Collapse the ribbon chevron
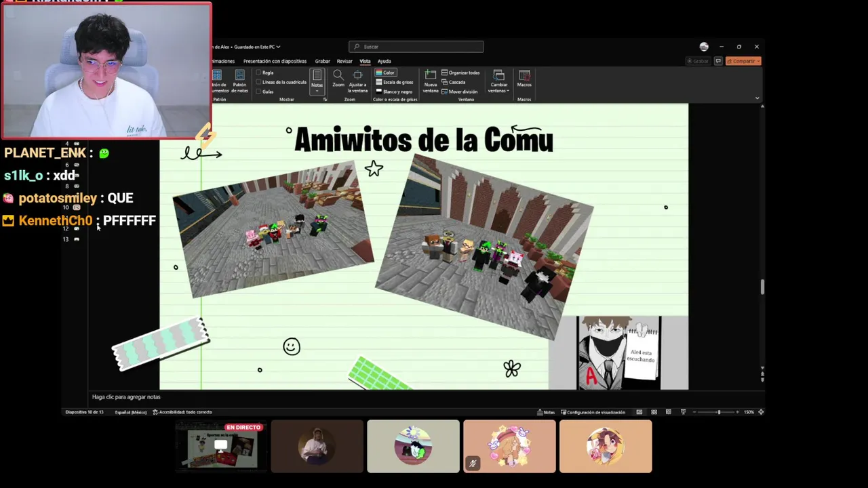 (757, 98)
